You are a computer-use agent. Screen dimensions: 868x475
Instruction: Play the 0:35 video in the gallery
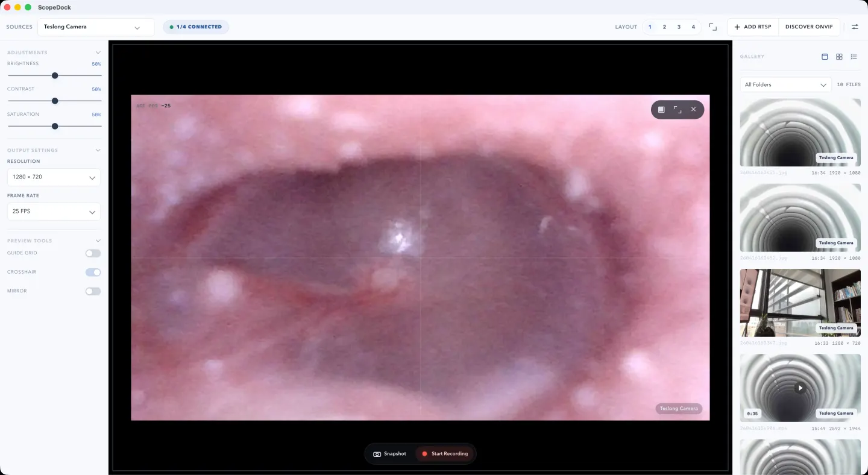(800, 388)
